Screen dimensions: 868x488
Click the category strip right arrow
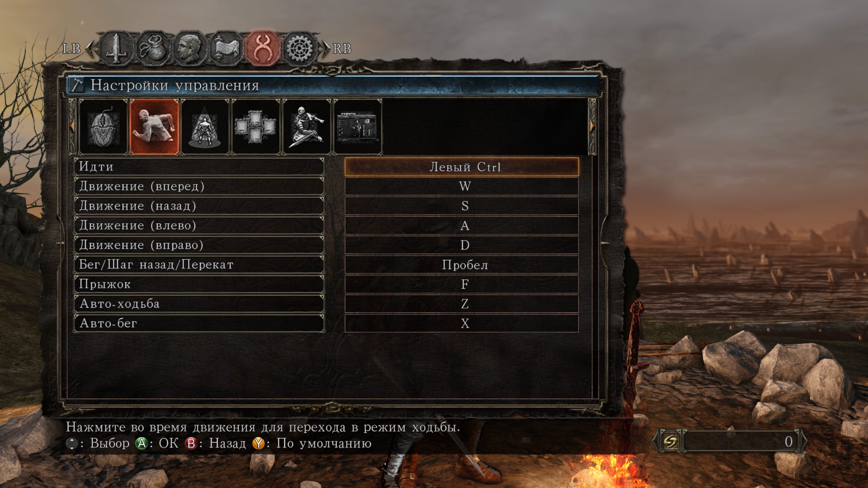coord(592,127)
